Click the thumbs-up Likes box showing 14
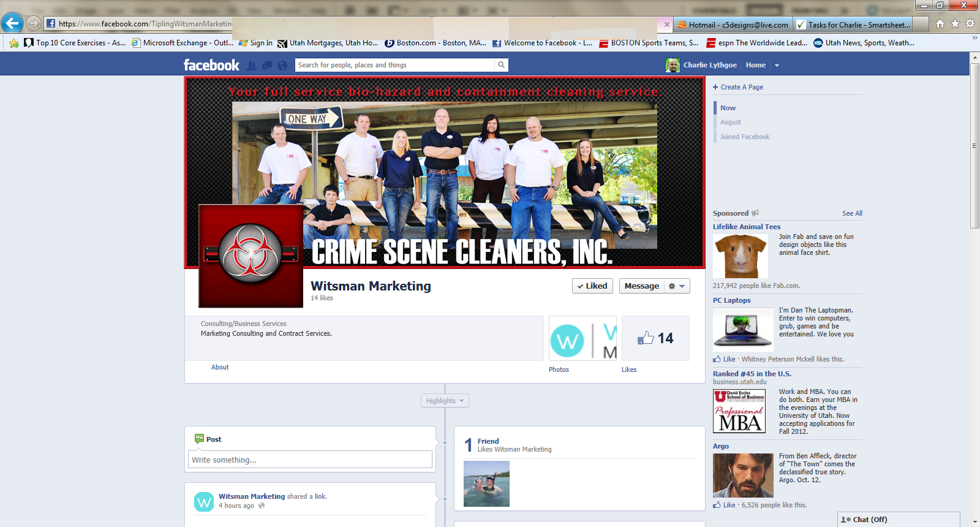This screenshot has height=527, width=980. pyautogui.click(x=655, y=338)
